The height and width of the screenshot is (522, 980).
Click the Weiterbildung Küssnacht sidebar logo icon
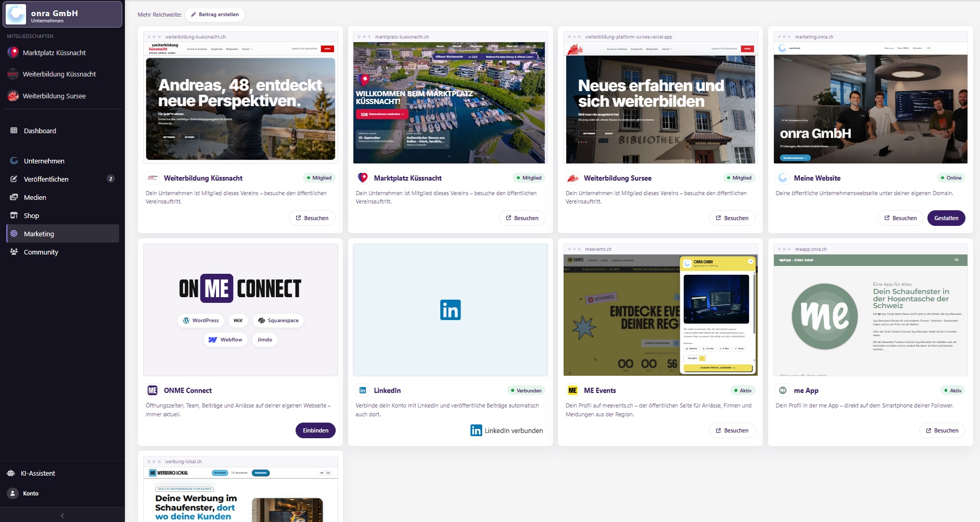(x=13, y=74)
